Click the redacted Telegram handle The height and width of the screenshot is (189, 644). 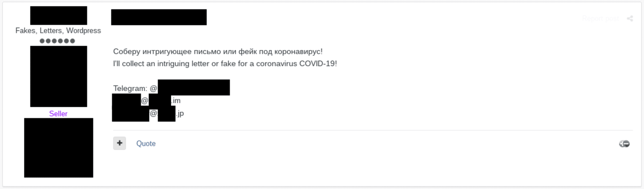click(x=193, y=88)
